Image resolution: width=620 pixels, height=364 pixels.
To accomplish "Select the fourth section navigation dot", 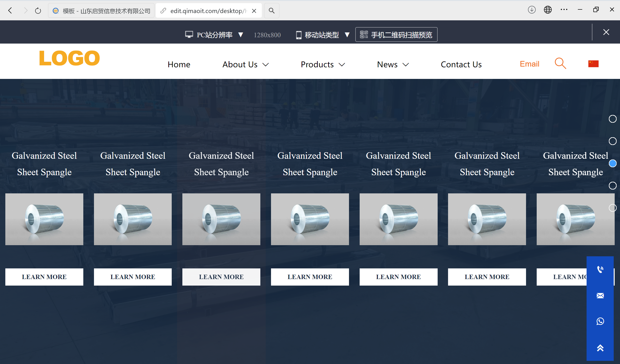I will click(612, 186).
